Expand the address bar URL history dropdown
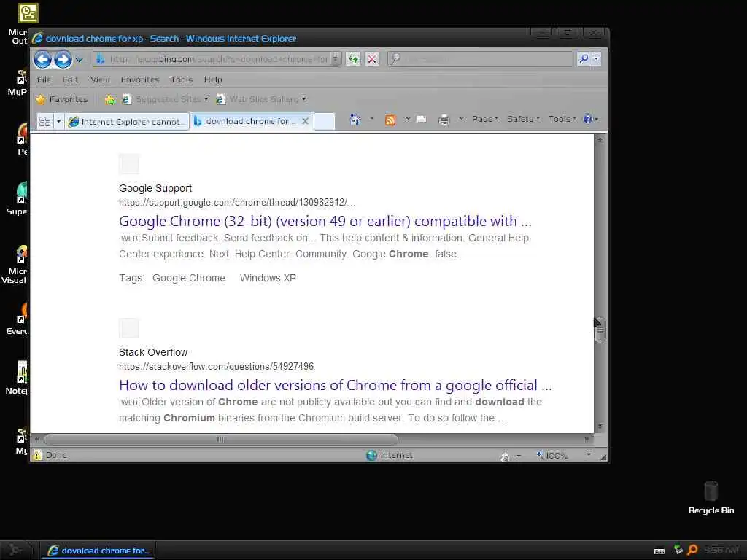Screen dimensions: 747x560 (x=336, y=59)
